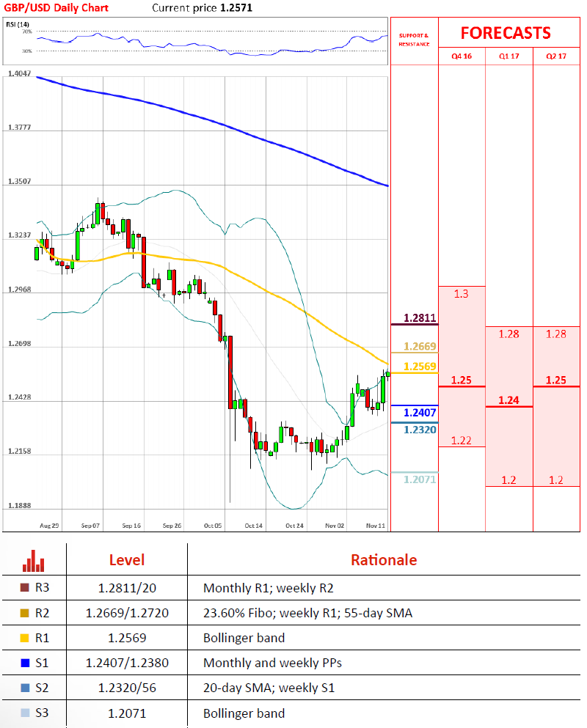
Task: Click the 1.1888 price axis label
Action: 20,506
